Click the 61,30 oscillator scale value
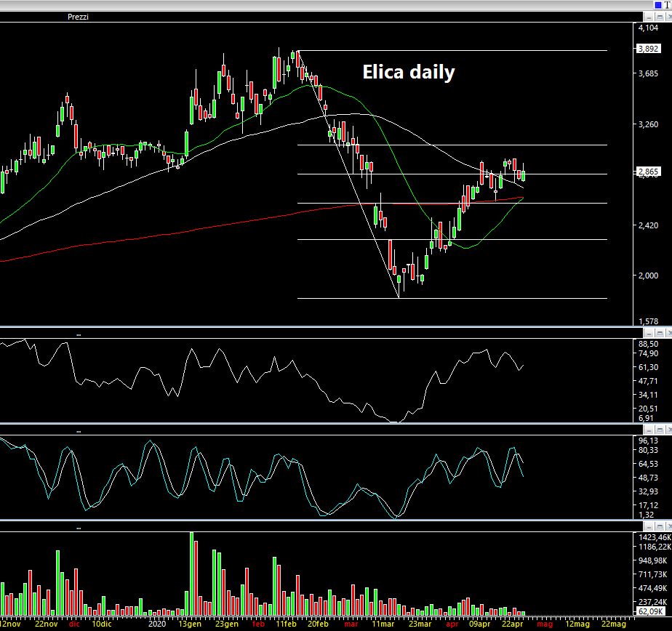 pos(648,367)
